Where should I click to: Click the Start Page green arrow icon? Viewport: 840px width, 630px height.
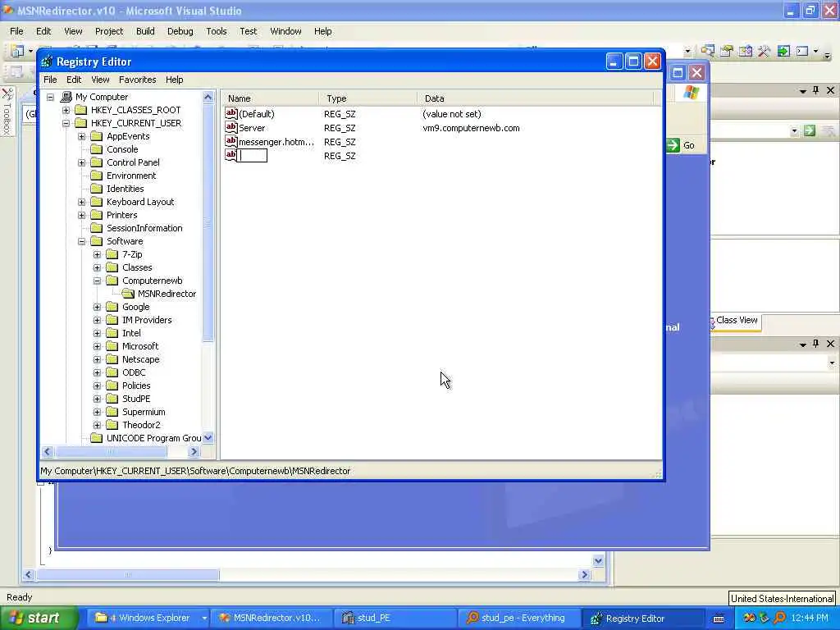(x=783, y=52)
